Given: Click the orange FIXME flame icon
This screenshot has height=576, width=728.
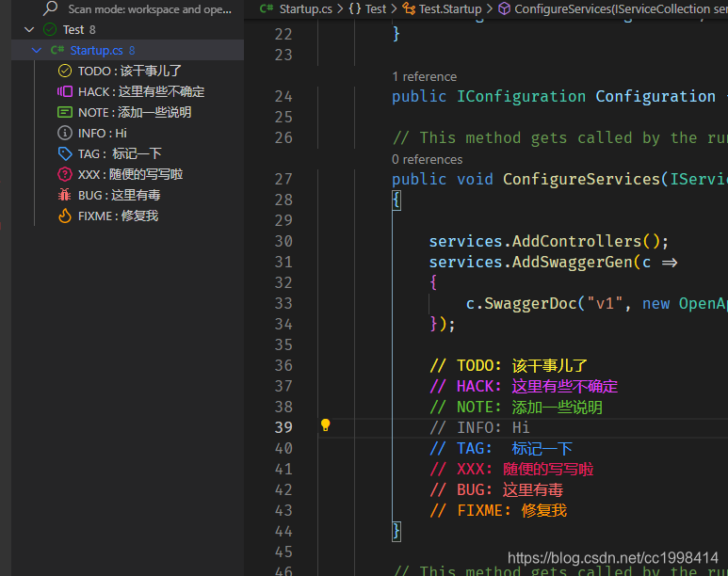Looking at the screenshot, I should tap(65, 216).
